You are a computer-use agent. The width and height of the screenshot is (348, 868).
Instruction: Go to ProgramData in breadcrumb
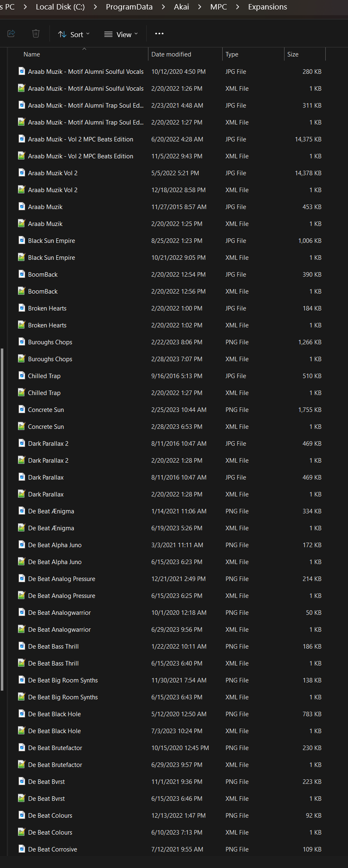[129, 7]
